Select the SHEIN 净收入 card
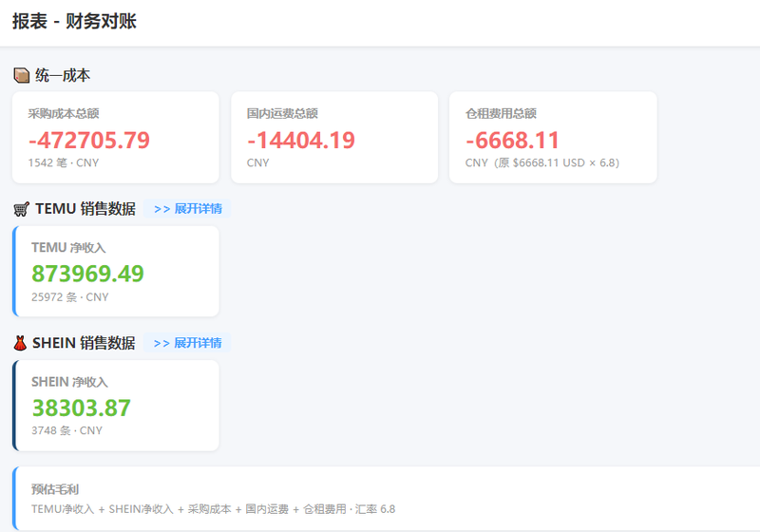This screenshot has width=760, height=532. (x=116, y=406)
